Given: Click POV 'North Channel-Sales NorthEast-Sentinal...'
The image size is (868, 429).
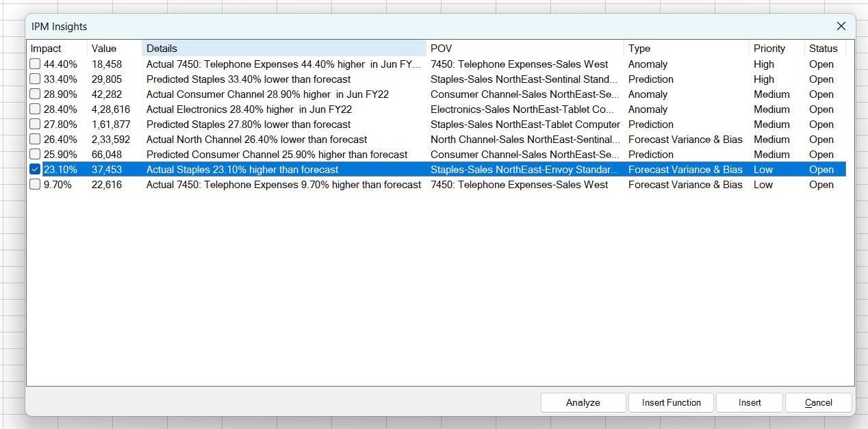Looking at the screenshot, I should point(525,139).
